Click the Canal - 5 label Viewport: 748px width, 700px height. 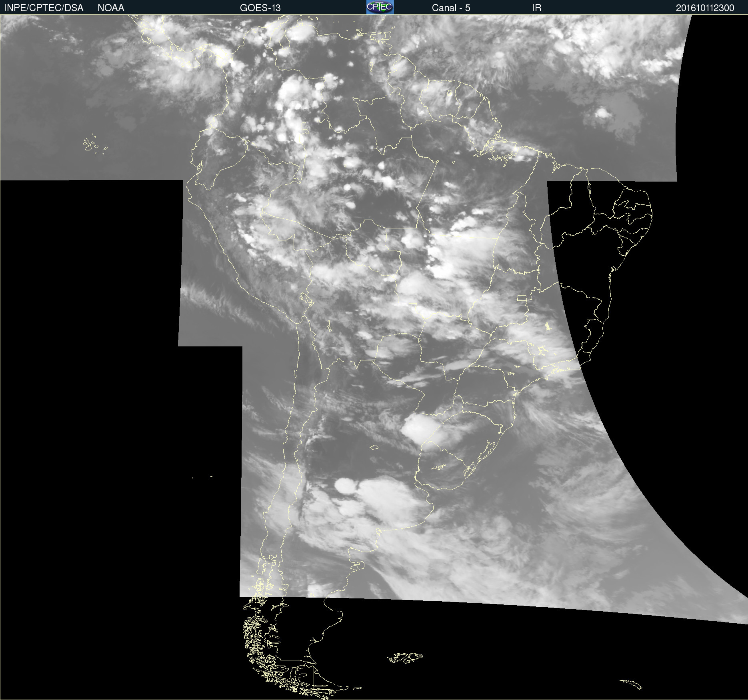[451, 8]
